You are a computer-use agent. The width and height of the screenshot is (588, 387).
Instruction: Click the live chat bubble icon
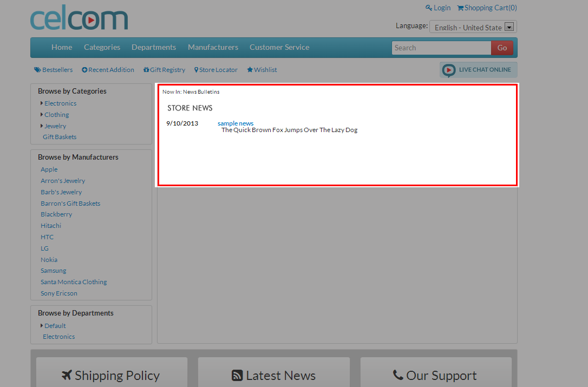pos(448,70)
